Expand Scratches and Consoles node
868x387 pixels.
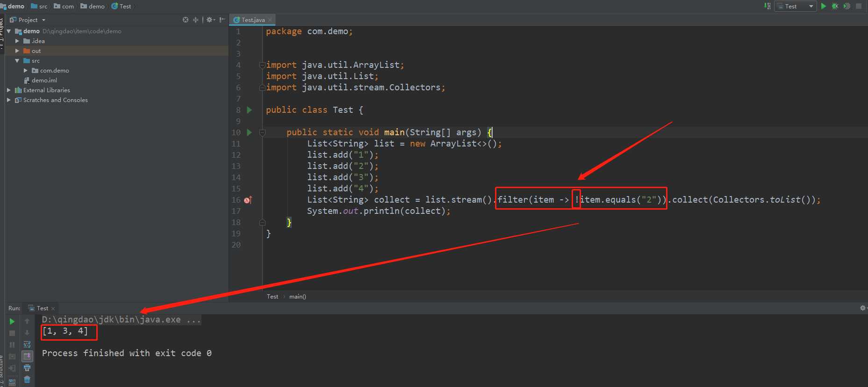(x=9, y=100)
